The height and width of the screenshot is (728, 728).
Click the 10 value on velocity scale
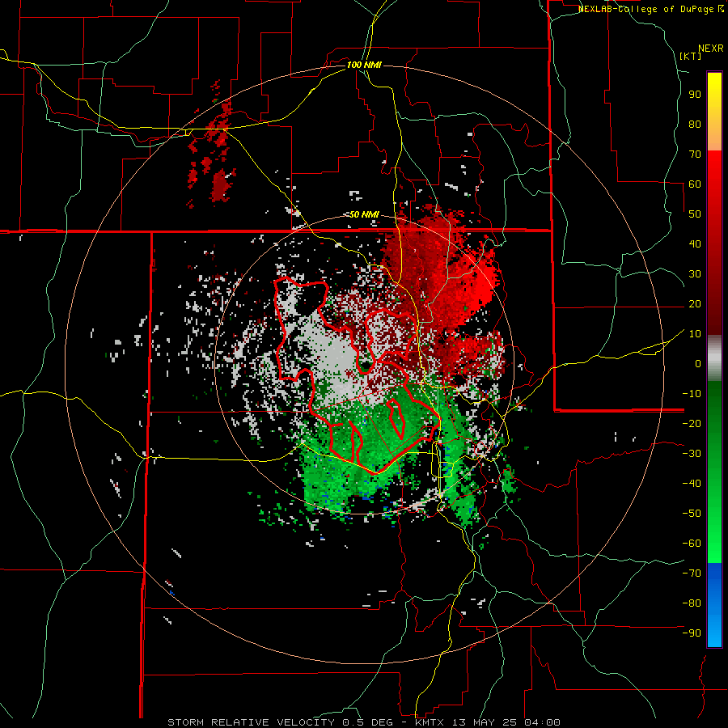point(695,334)
